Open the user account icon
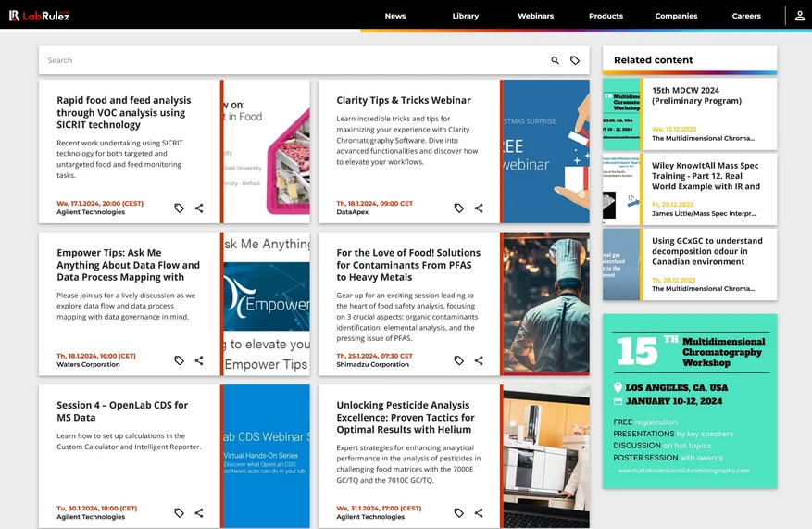The width and height of the screenshot is (812, 529). [x=800, y=16]
